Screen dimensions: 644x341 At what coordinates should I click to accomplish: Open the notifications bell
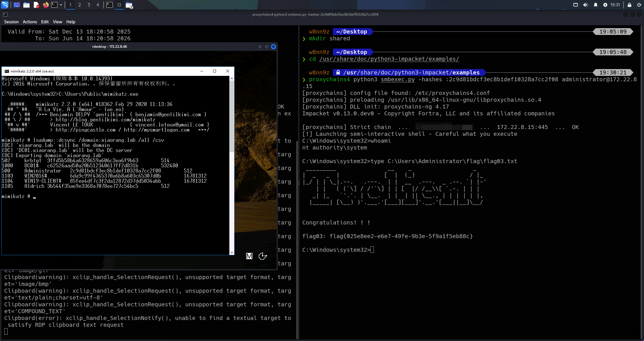(x=595, y=5)
